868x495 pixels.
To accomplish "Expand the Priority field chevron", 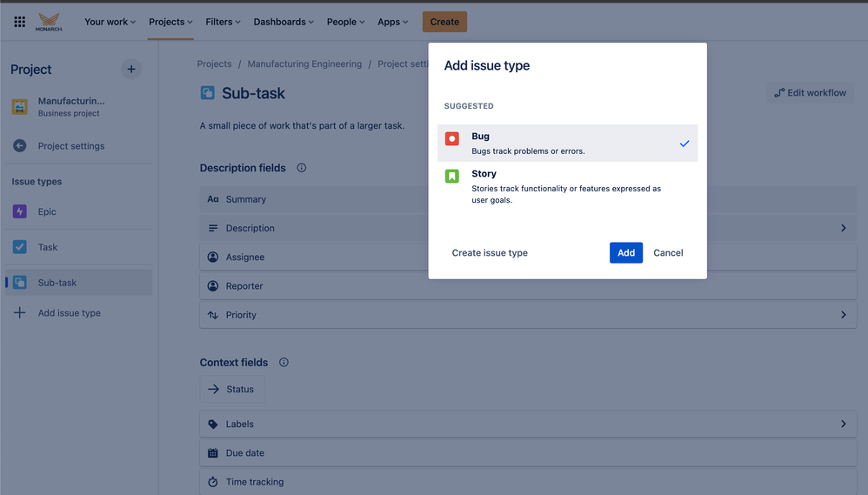I will 844,315.
